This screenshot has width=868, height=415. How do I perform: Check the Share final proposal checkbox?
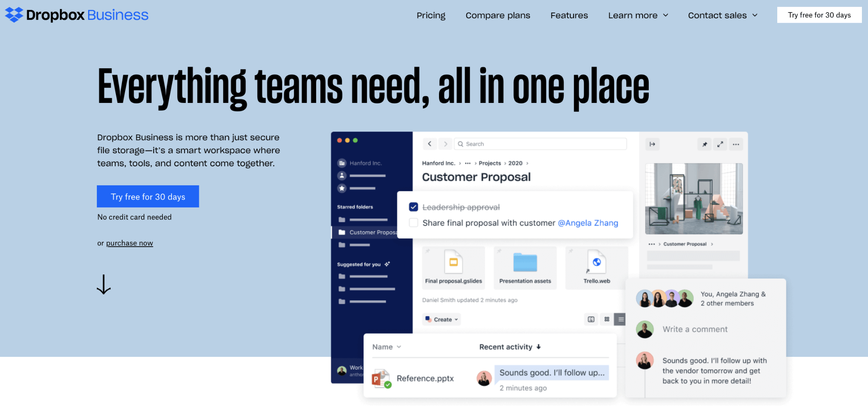(x=413, y=223)
